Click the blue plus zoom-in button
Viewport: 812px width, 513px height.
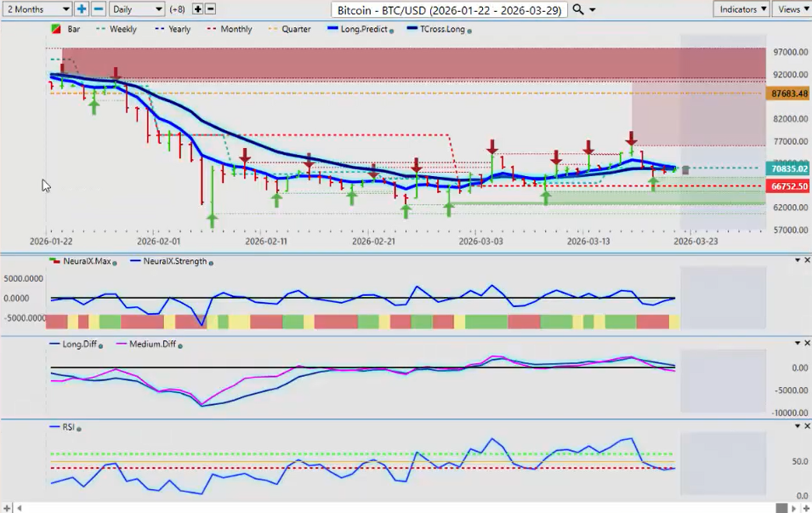tap(82, 9)
